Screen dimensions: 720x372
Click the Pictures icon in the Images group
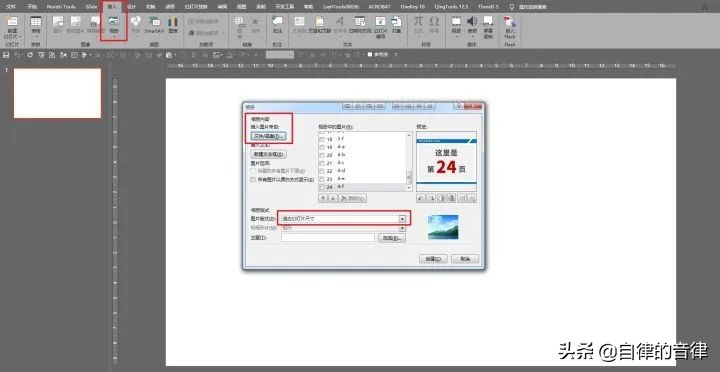(x=57, y=22)
